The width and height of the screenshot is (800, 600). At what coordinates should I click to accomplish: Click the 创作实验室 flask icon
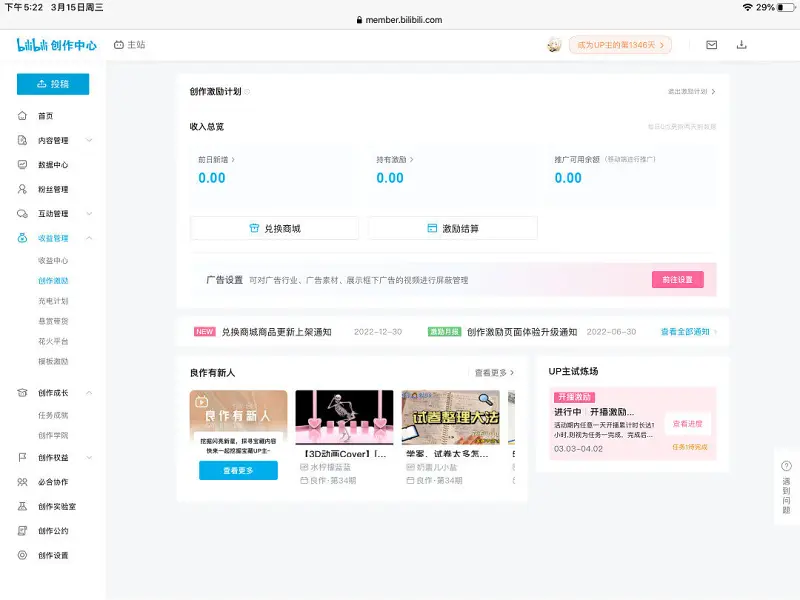(x=22, y=506)
